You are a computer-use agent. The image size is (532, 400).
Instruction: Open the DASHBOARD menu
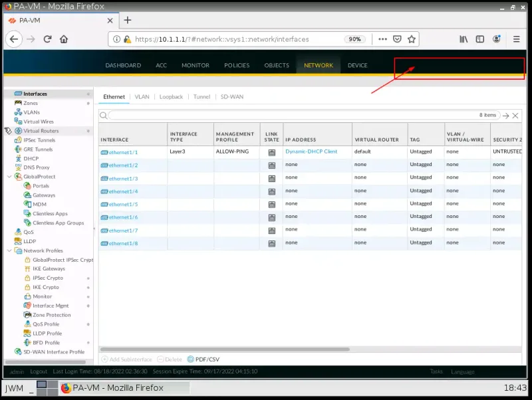123,65
